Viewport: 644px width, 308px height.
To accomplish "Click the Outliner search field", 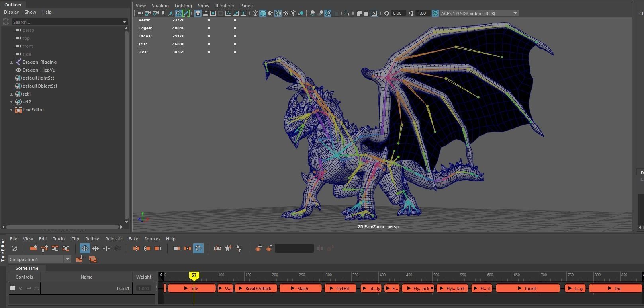I will tap(67, 22).
